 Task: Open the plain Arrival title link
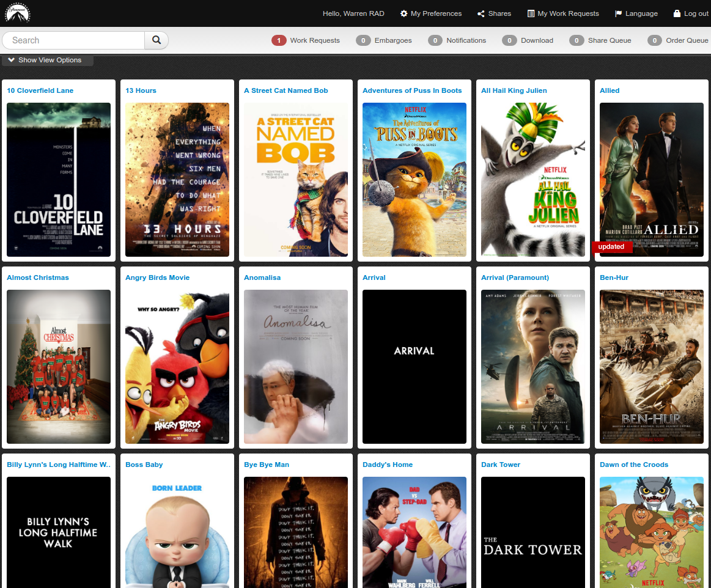click(x=374, y=277)
